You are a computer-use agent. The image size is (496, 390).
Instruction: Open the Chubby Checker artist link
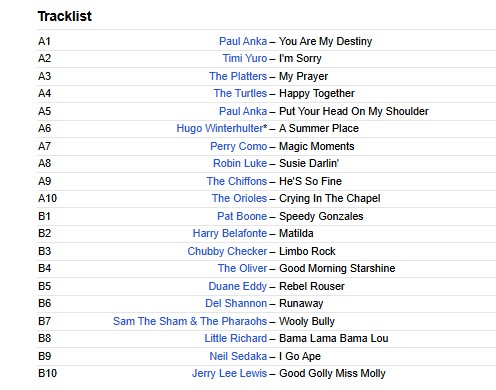tap(227, 251)
